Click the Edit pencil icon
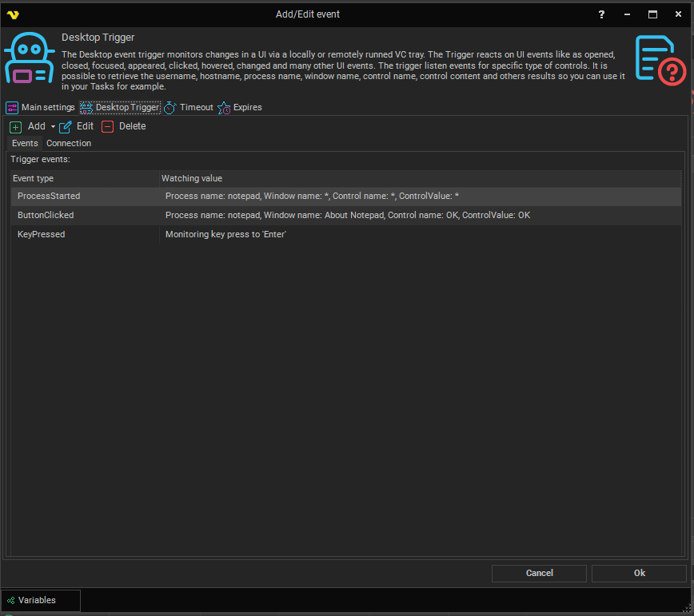 point(66,127)
